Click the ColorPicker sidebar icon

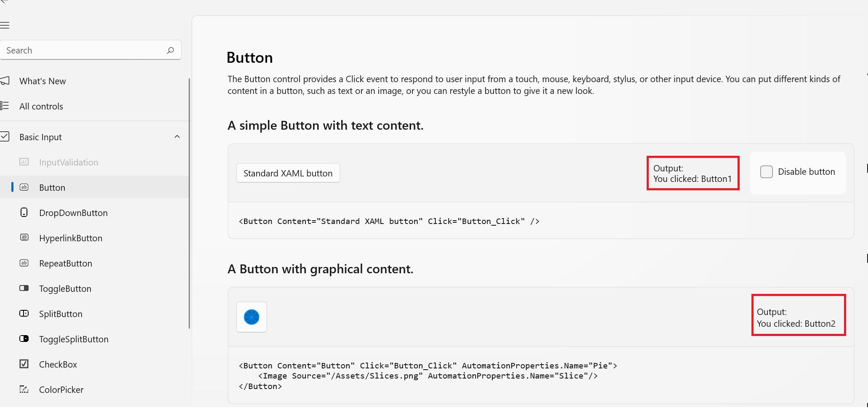(24, 389)
